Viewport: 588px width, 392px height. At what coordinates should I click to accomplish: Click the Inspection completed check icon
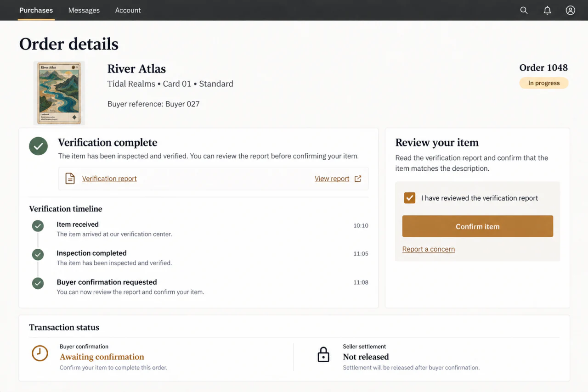tap(38, 254)
